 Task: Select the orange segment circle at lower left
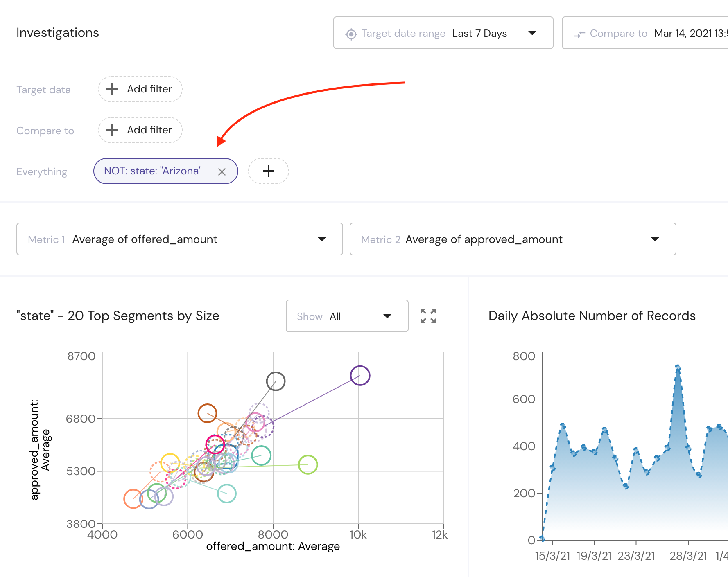pyautogui.click(x=133, y=499)
